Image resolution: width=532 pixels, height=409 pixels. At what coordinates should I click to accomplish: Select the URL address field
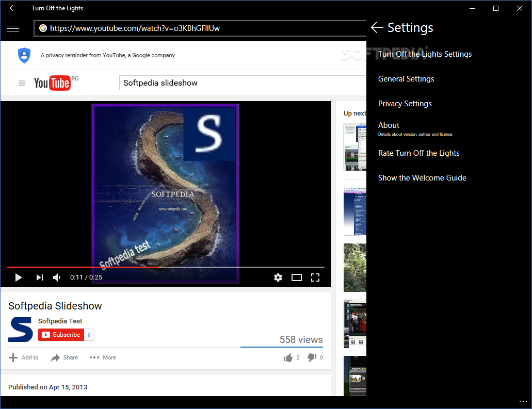[x=200, y=28]
